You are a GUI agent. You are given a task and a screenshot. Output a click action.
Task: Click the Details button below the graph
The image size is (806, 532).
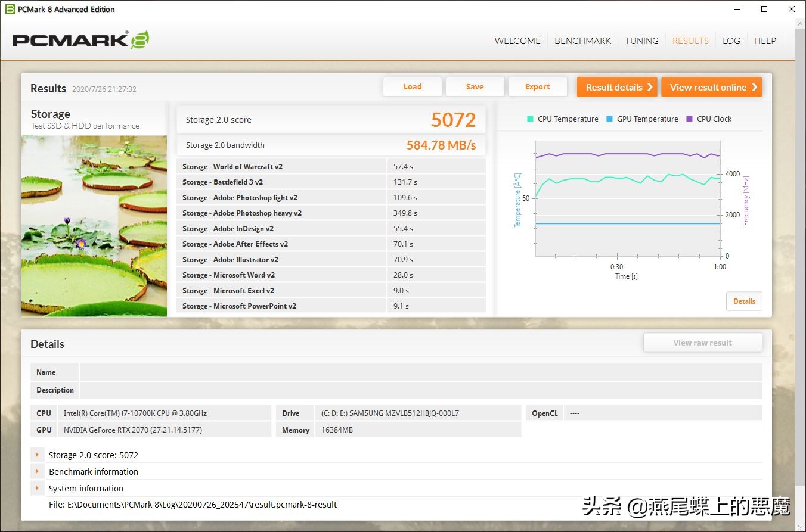(743, 301)
